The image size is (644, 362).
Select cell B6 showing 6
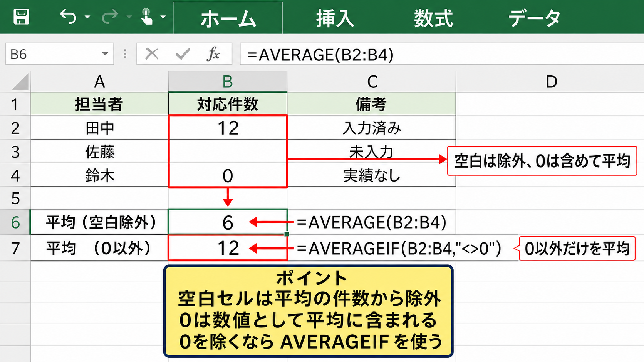tap(228, 222)
